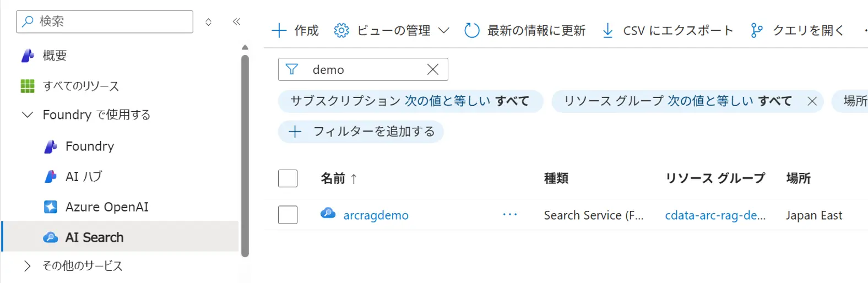Clear the demo filter with X
868x283 pixels.
point(433,69)
